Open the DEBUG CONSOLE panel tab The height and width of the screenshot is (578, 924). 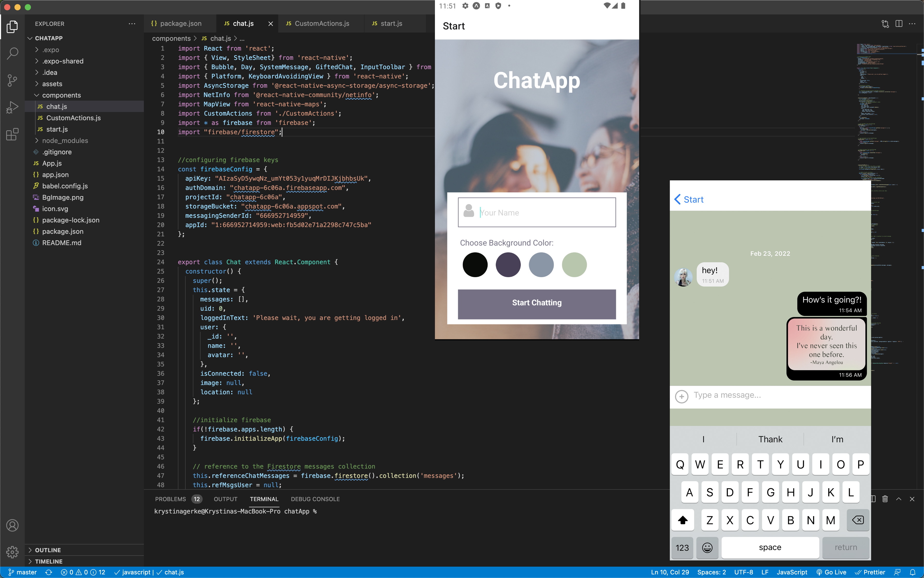pos(315,499)
